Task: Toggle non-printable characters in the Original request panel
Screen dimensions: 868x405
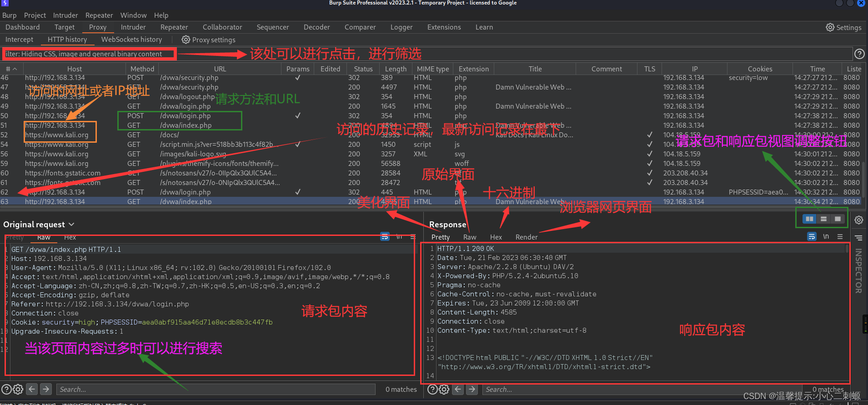Action: coord(399,236)
